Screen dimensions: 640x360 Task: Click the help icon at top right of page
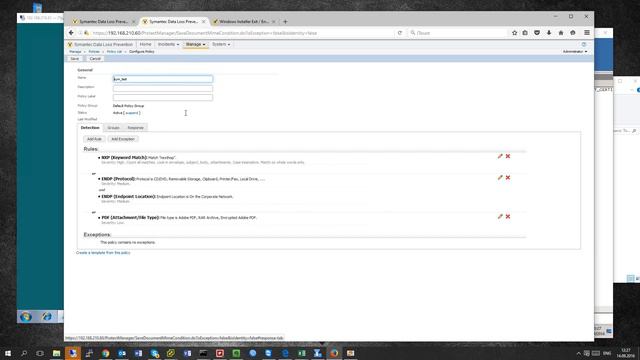pyautogui.click(x=584, y=44)
